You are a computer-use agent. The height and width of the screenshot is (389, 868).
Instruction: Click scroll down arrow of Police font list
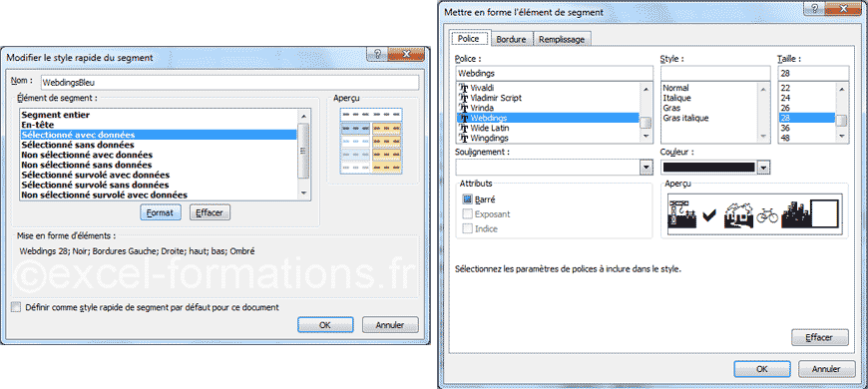pos(646,136)
